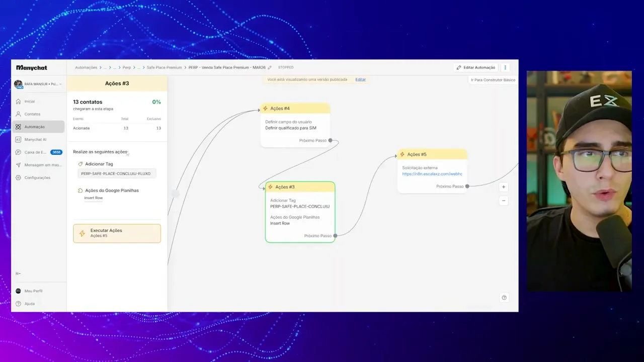644x362 pixels.
Task: Open Configurações settings
Action: 37,177
